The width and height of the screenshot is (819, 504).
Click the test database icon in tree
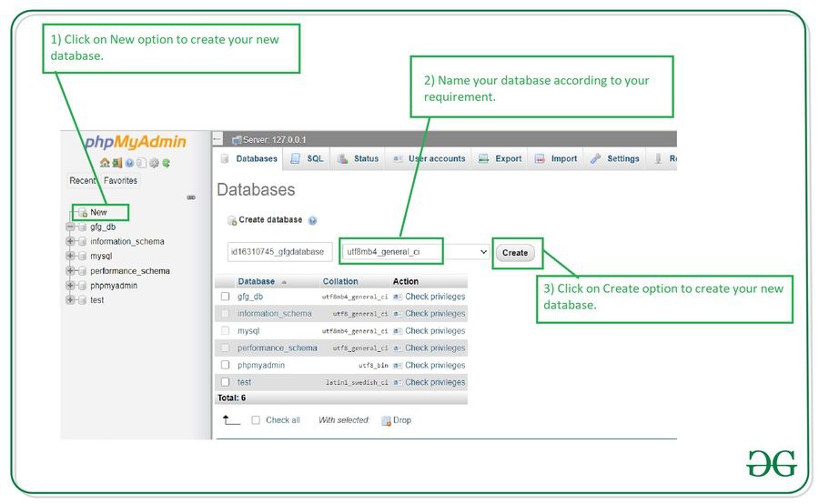click(82, 300)
